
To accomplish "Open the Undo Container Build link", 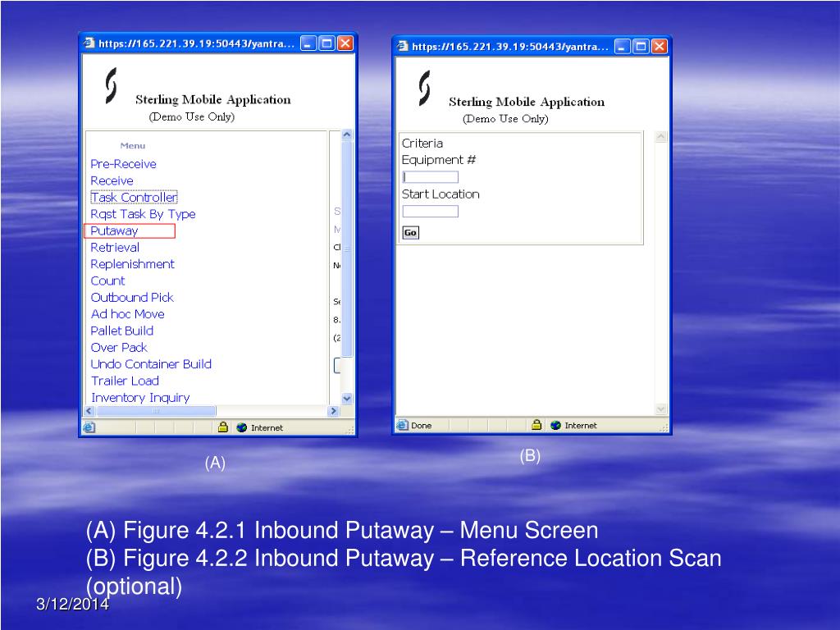I will pyautogui.click(x=151, y=364).
